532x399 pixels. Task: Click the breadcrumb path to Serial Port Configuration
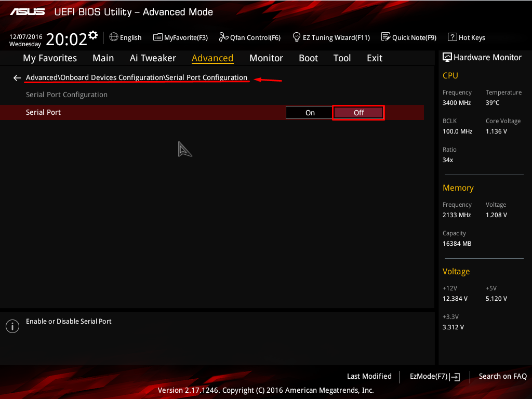pos(137,77)
